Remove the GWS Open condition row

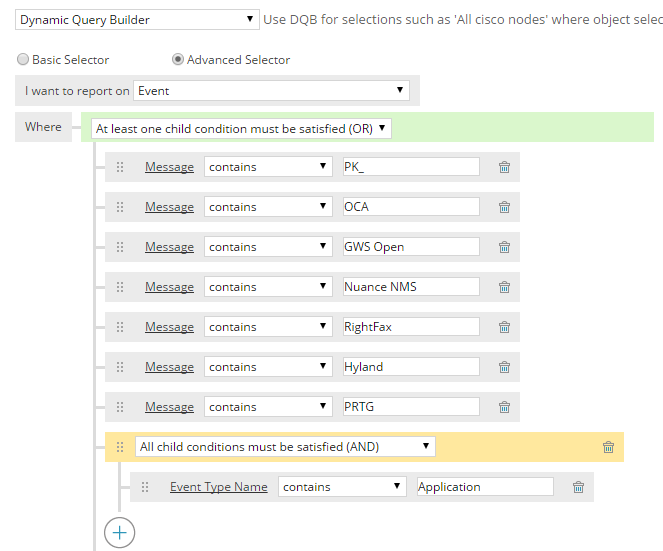(504, 247)
